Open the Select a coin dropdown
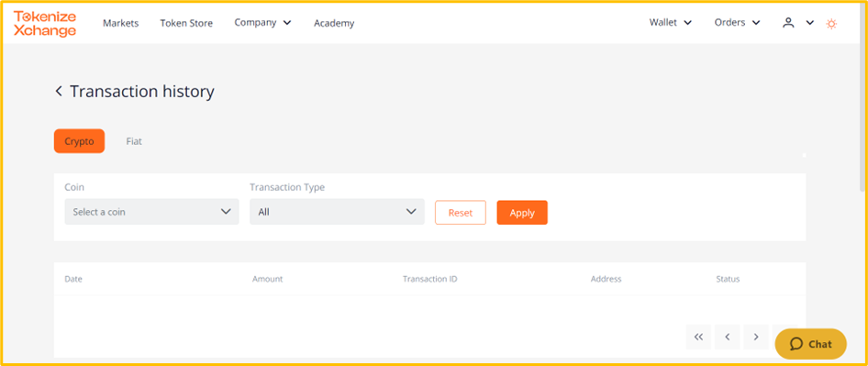This screenshot has width=868, height=366. coord(151,212)
